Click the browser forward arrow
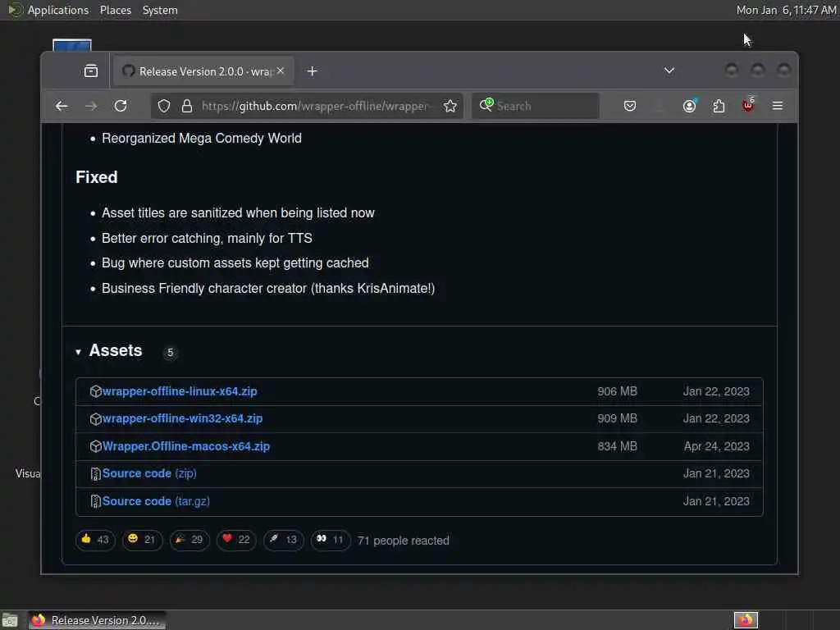This screenshot has width=840, height=630. point(91,106)
